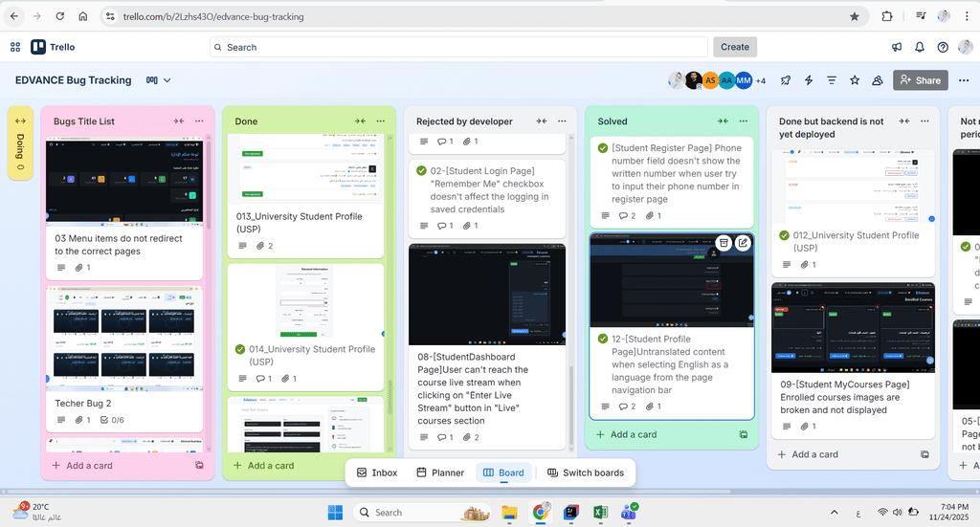
Task: Click the Trello logo home link
Action: point(54,47)
